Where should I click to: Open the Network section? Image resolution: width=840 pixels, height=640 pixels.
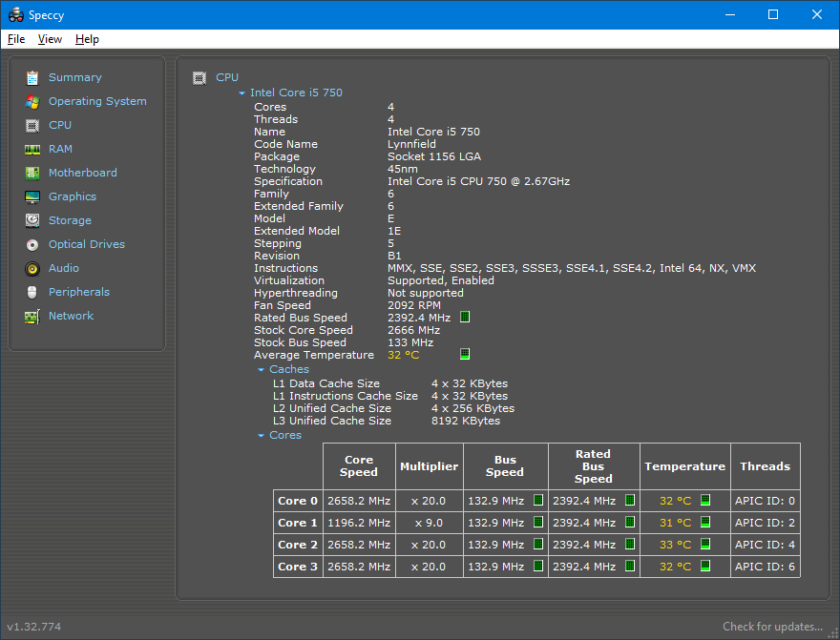(71, 316)
